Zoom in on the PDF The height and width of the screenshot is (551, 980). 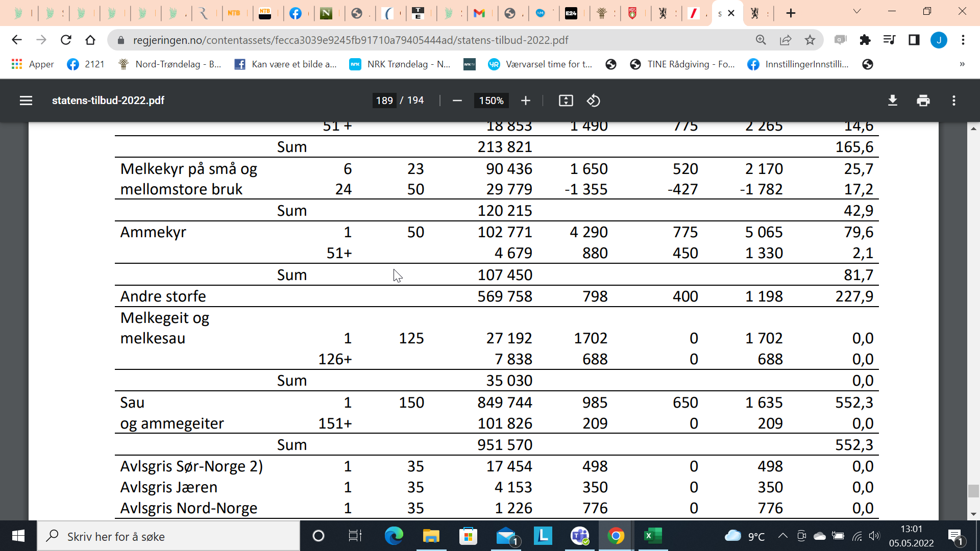(x=526, y=101)
